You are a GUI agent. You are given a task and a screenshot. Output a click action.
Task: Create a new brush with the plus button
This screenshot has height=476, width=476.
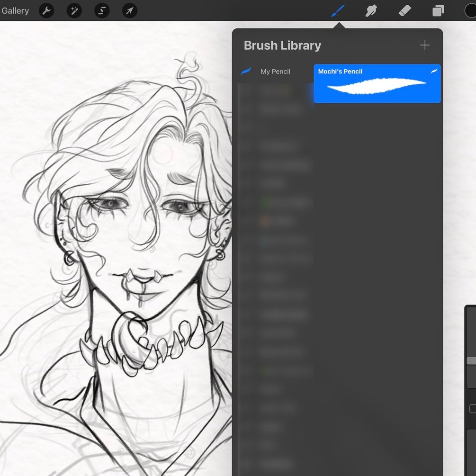425,45
